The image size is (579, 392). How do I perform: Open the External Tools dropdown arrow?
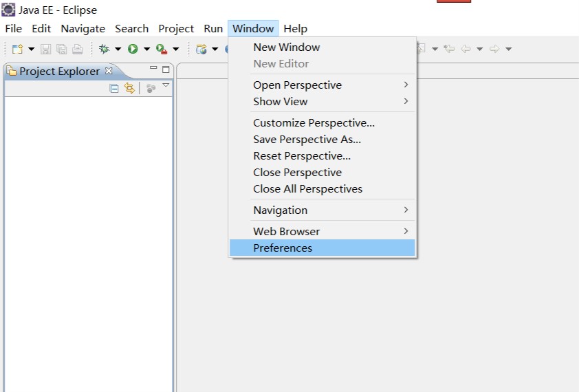tap(176, 49)
